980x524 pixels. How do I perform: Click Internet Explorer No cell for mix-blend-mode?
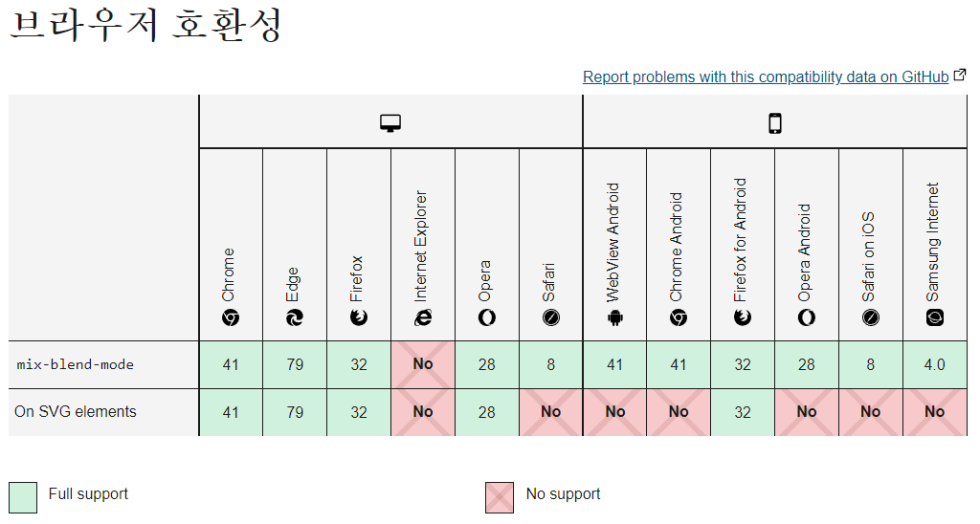coord(423,364)
